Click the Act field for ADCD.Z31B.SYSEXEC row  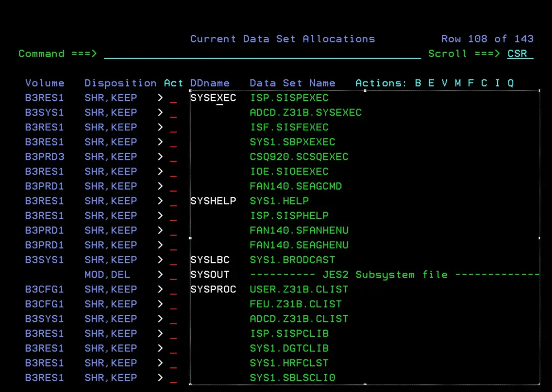pyautogui.click(x=173, y=113)
